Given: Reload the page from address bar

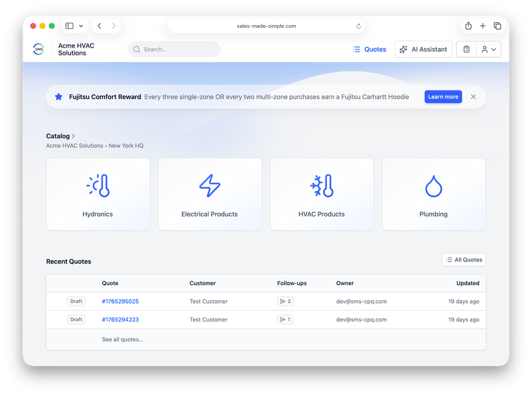Looking at the screenshot, I should coord(359,26).
